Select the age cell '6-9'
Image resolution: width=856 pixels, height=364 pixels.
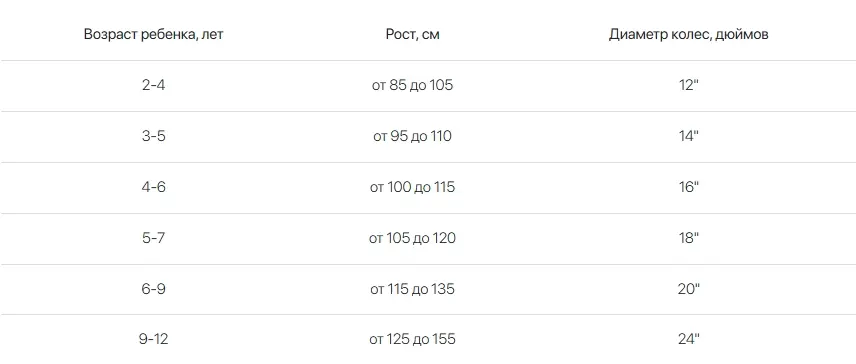pyautogui.click(x=153, y=289)
